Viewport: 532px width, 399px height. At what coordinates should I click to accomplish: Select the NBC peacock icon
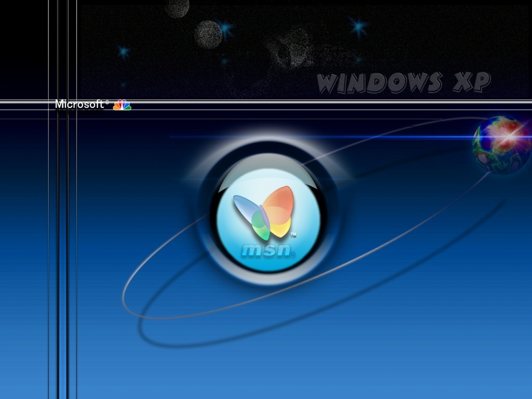(x=122, y=105)
